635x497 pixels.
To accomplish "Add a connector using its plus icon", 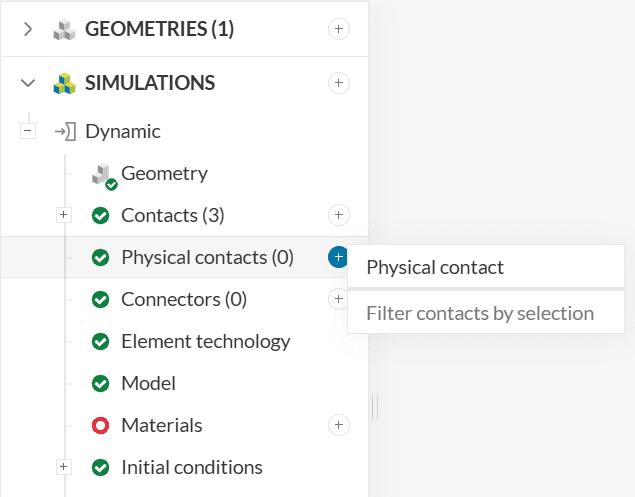I will (339, 298).
